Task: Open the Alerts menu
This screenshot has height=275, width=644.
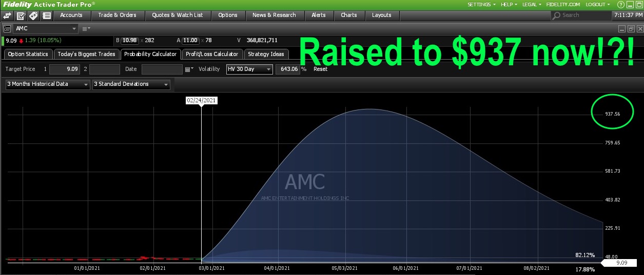Action: [x=319, y=15]
